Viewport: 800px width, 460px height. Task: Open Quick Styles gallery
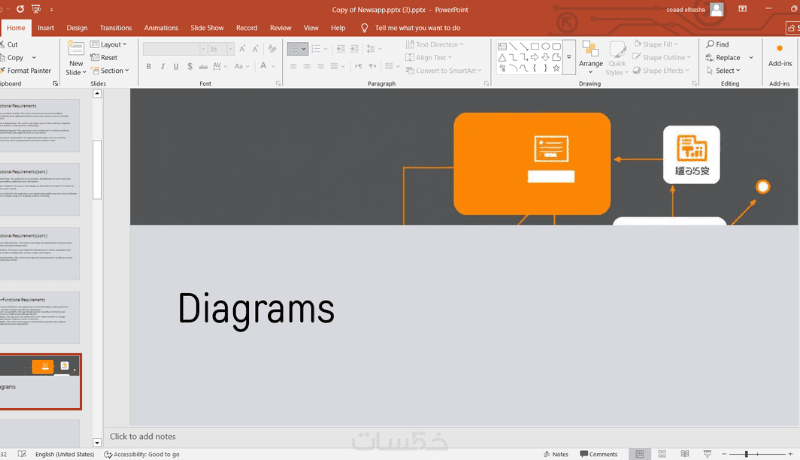(x=617, y=58)
